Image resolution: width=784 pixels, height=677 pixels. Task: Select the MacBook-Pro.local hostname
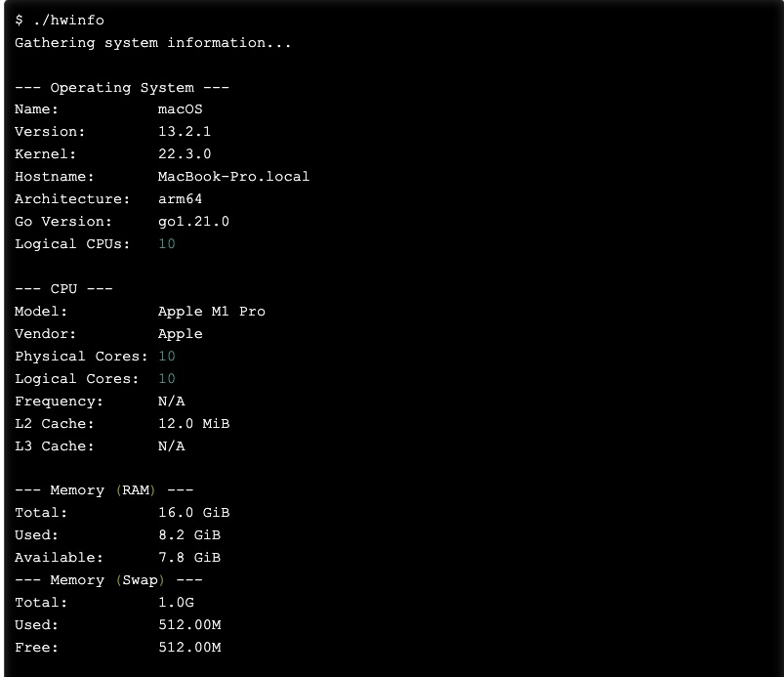tap(233, 177)
